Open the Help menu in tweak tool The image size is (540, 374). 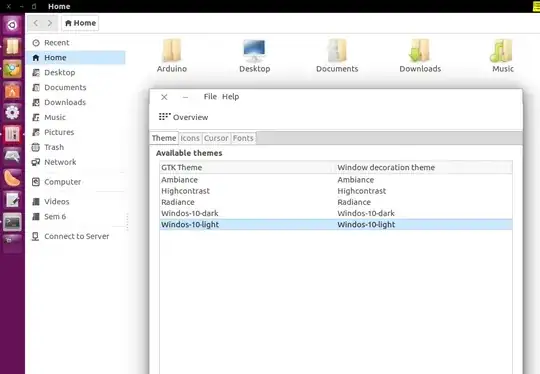[230, 97]
